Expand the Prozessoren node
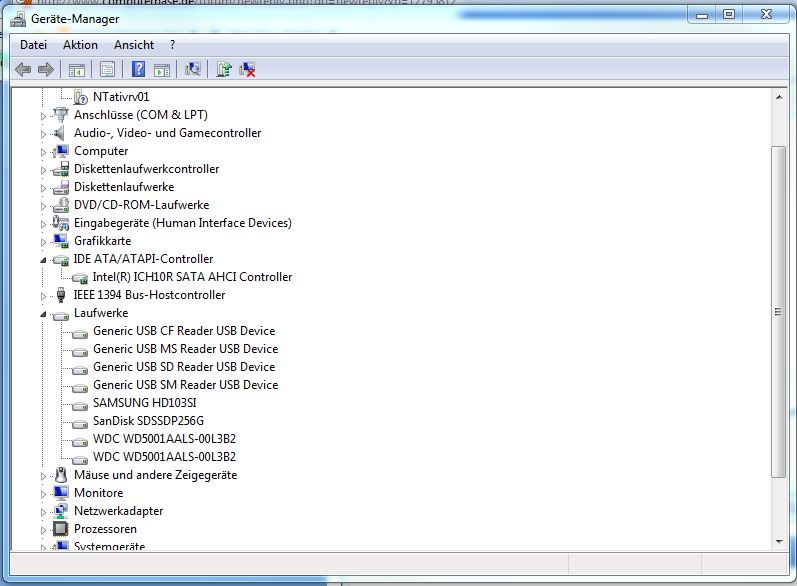Screen dimensions: 797x586 (x=43, y=530)
